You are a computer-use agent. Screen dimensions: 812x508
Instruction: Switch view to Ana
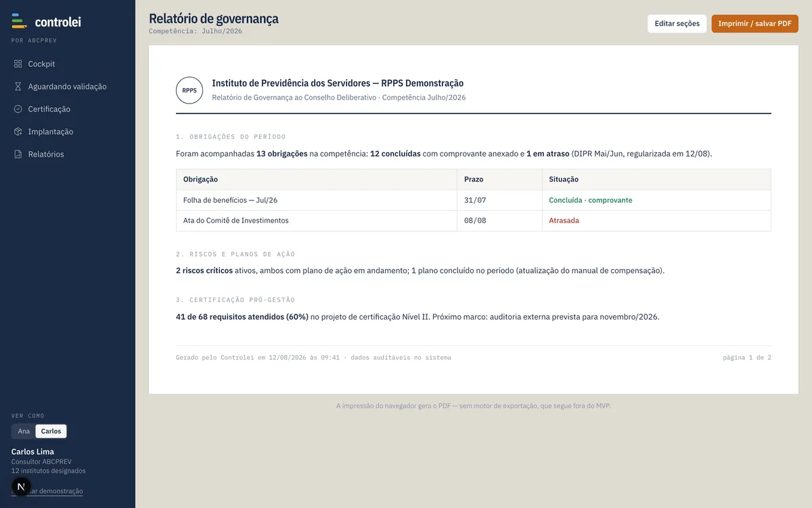tap(24, 431)
